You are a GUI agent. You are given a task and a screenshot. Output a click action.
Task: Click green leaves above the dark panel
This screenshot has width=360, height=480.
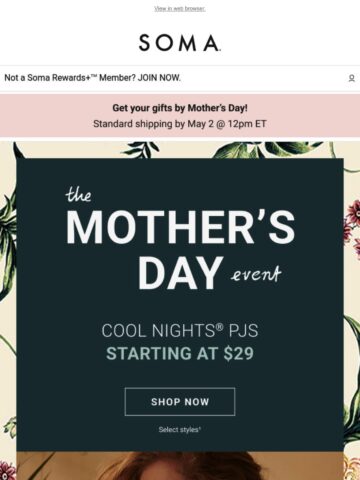[267, 150]
